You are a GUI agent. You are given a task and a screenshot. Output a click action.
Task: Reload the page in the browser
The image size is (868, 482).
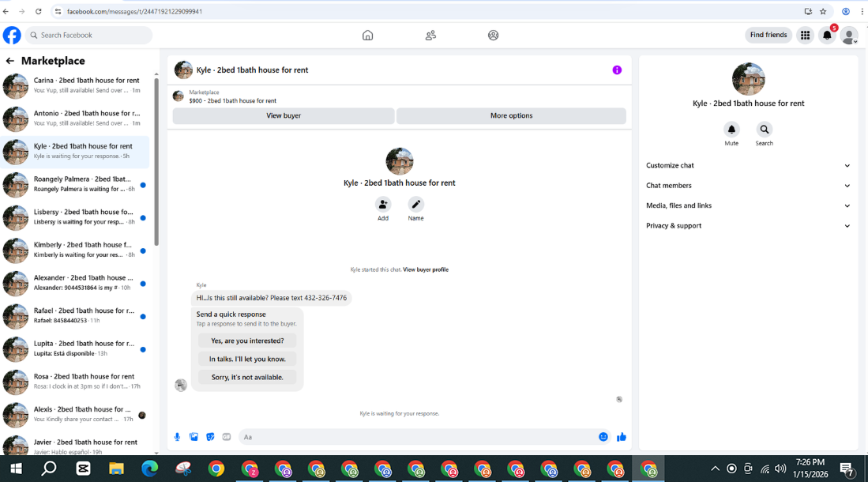click(38, 11)
